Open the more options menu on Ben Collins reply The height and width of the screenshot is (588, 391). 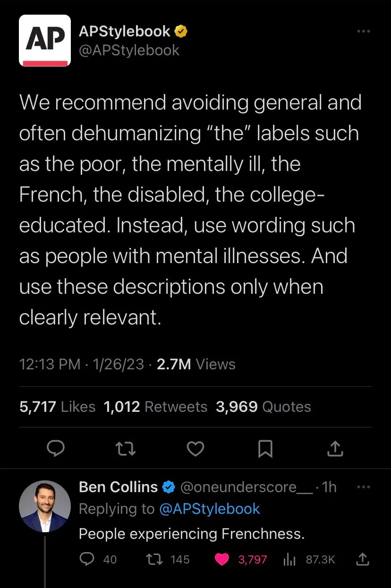point(364,487)
